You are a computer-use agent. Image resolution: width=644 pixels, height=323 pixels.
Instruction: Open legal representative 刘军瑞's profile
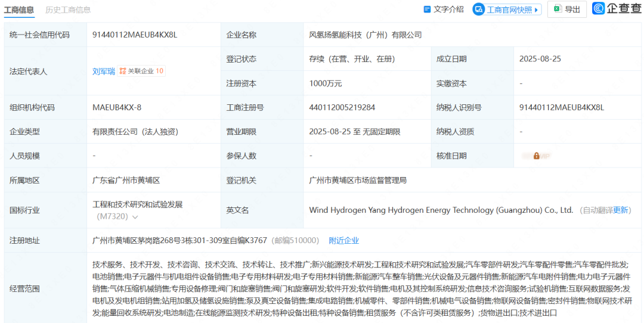(103, 71)
